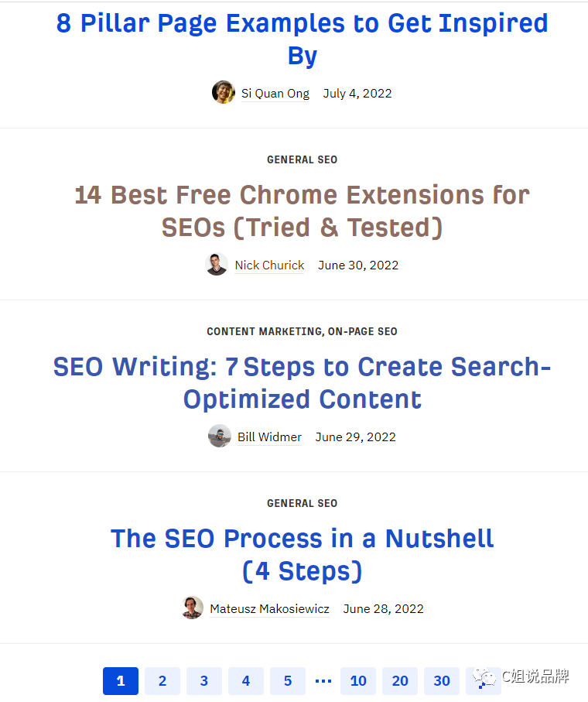Click Nick Churick's author avatar
The width and height of the screenshot is (588, 702).
[217, 264]
